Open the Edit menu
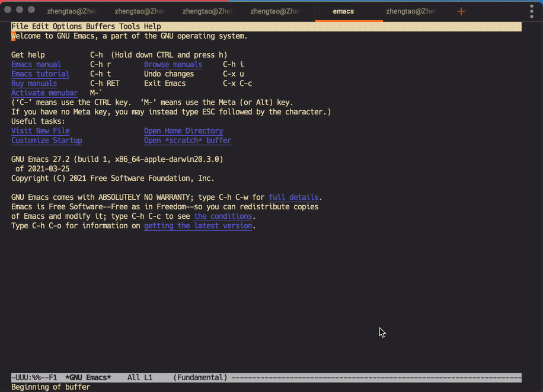 (40, 27)
